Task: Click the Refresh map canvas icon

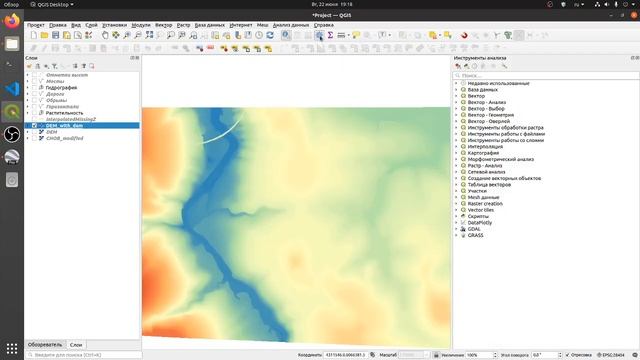Action: pyautogui.click(x=270, y=36)
